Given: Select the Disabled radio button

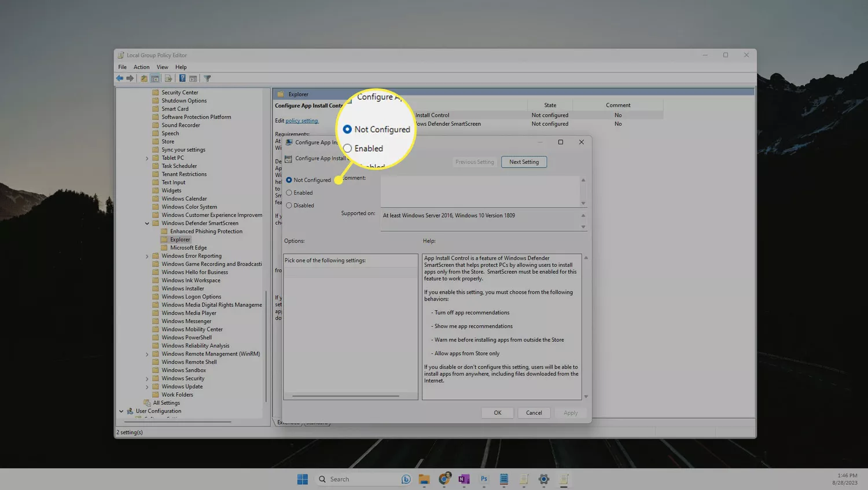Looking at the screenshot, I should [x=289, y=206].
